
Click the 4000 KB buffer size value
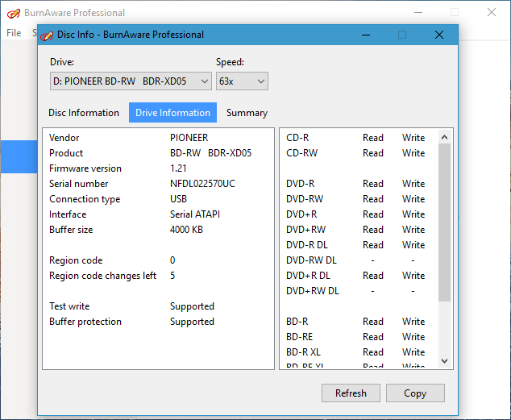[x=186, y=230]
